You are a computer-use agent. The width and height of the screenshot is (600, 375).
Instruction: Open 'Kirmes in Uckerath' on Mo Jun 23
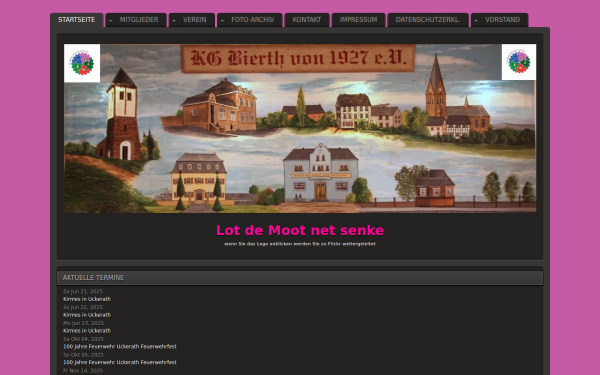coord(87,331)
